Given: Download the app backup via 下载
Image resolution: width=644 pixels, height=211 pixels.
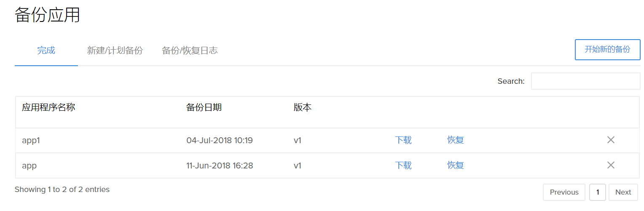Looking at the screenshot, I should point(403,166).
